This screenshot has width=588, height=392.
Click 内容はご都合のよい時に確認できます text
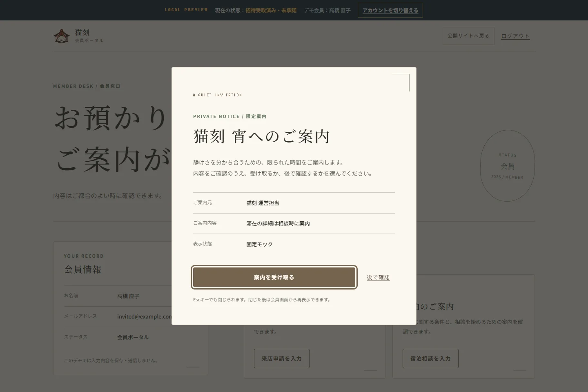[x=108, y=196]
